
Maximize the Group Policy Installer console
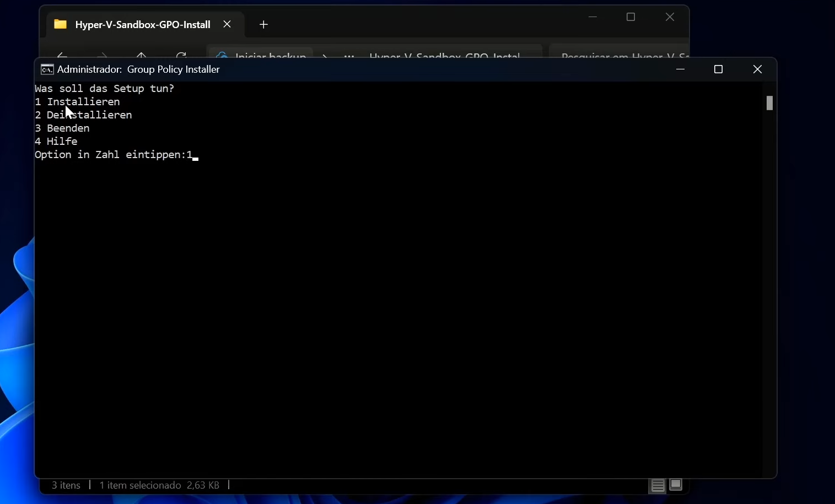pos(718,69)
